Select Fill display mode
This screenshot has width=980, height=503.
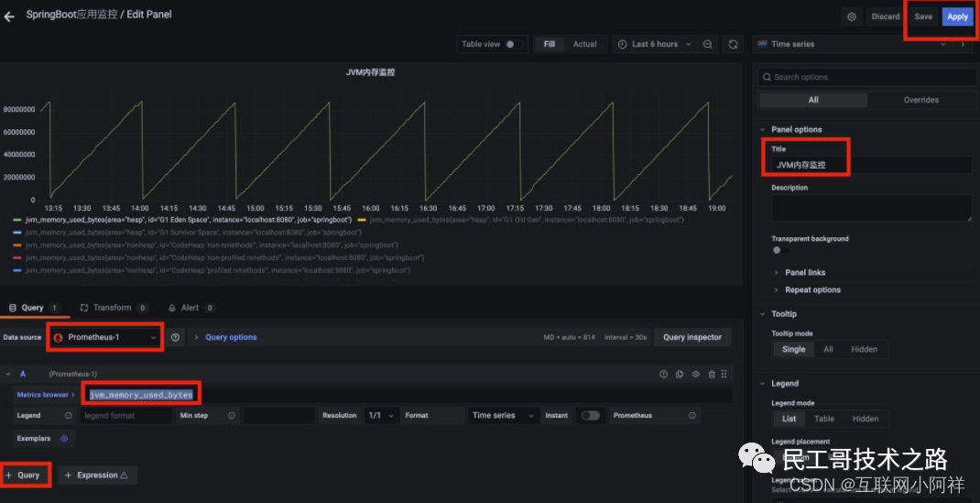point(550,44)
